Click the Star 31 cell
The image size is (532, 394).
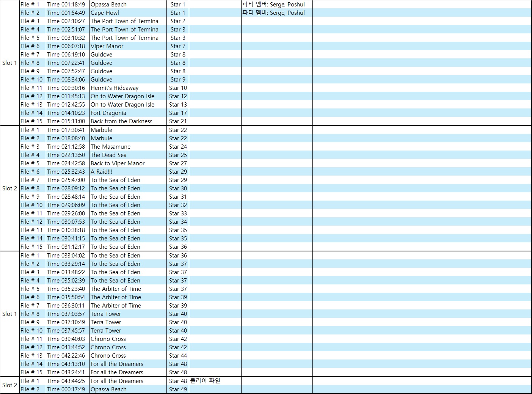(178, 197)
